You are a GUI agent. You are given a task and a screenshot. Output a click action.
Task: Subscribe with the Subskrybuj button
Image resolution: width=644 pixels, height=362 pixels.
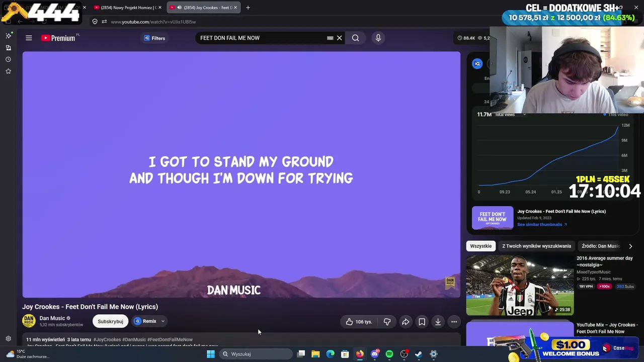(x=110, y=321)
